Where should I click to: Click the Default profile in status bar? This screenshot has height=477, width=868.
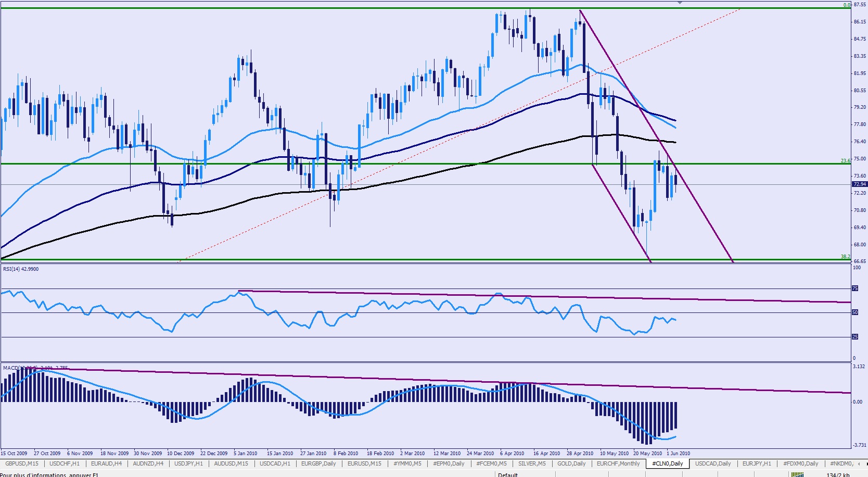[x=507, y=474]
